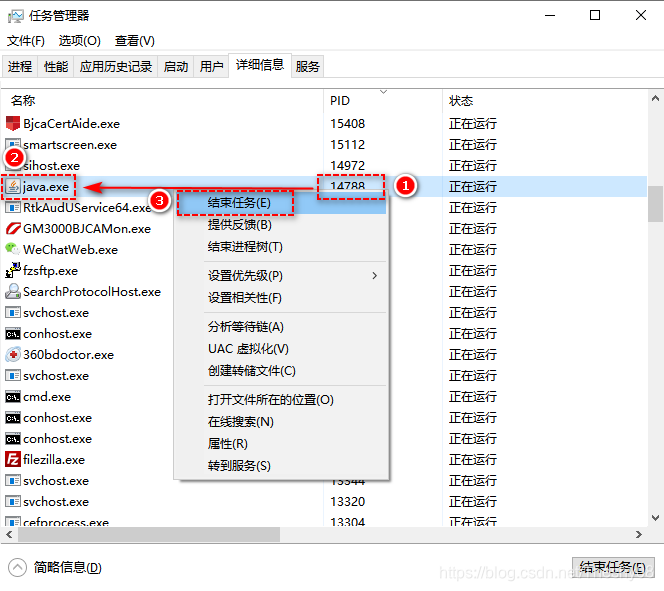Select the cmd.exe process name

click(x=47, y=397)
